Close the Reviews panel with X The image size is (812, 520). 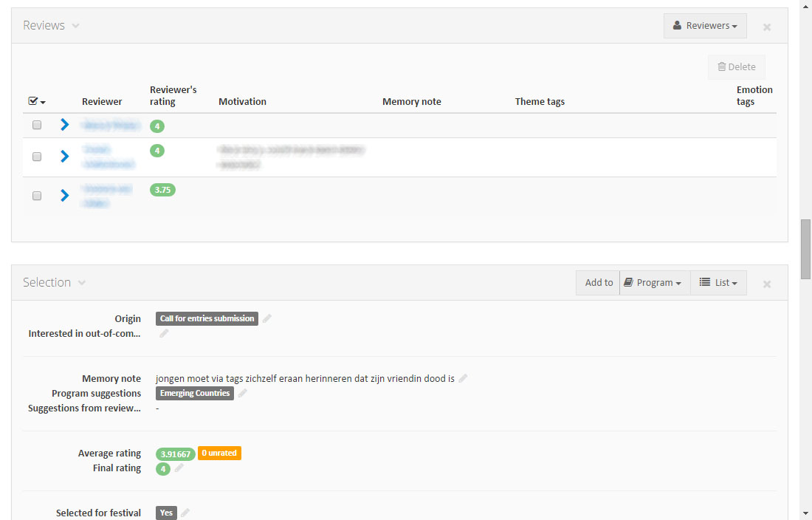point(767,27)
